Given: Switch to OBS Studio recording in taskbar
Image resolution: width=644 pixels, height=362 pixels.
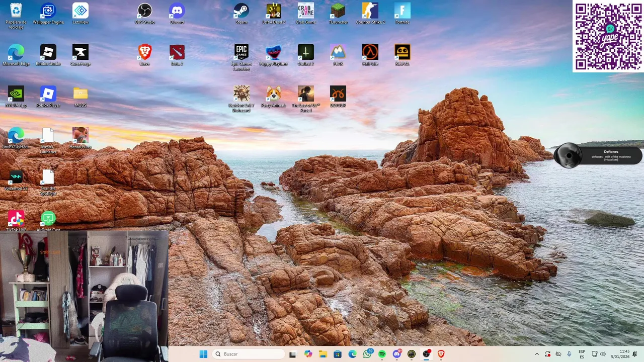Looking at the screenshot, I should pos(427,354).
